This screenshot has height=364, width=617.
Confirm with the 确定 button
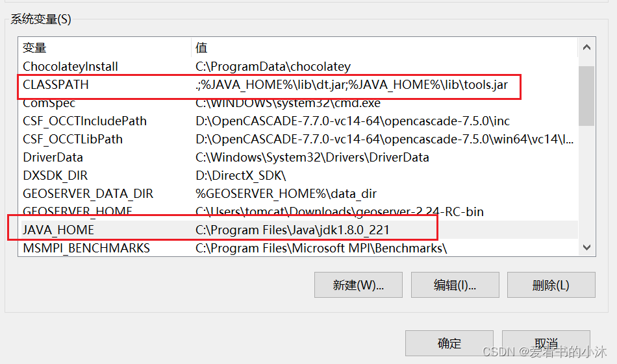(x=449, y=343)
